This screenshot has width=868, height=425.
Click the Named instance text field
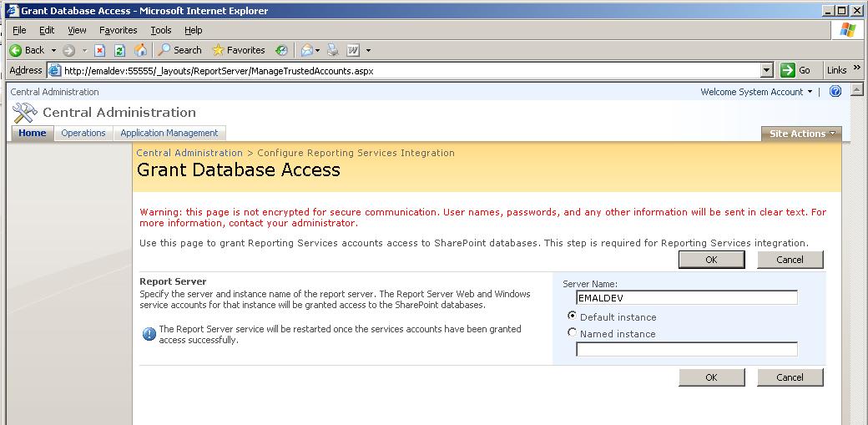[686, 349]
